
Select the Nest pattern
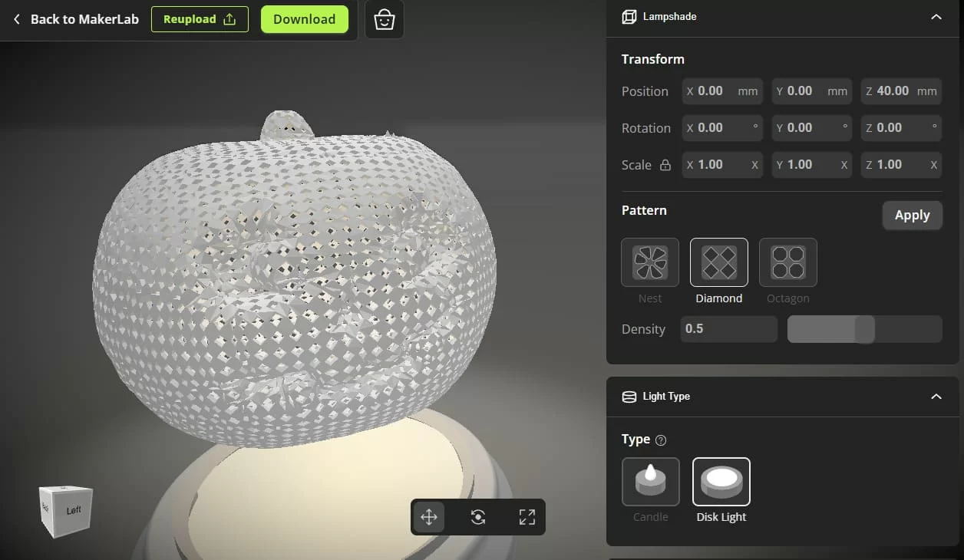point(650,262)
